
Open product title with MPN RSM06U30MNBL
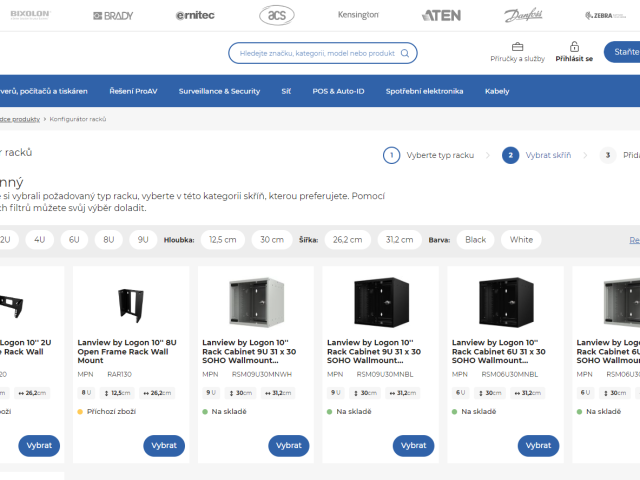pyautogui.click(x=499, y=351)
